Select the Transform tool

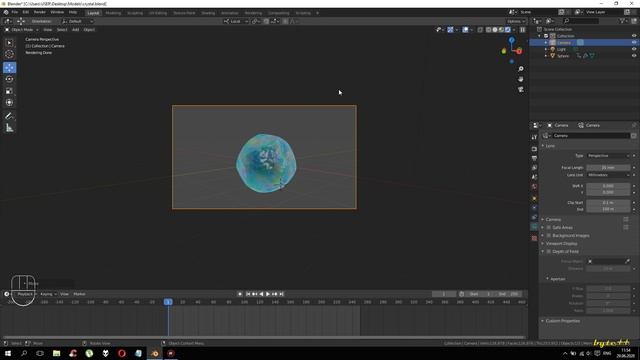(x=9, y=102)
